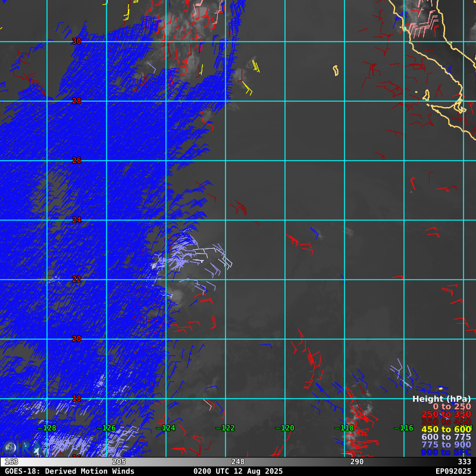Click the -122 longitude label
Screen dimensions: 476x476
pos(226,428)
